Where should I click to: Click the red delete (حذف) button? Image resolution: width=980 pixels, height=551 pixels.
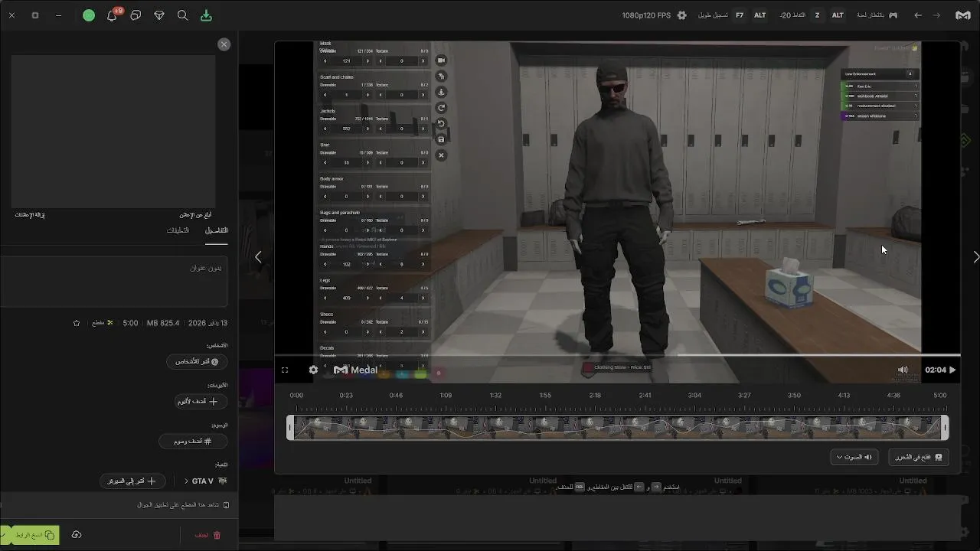coord(207,535)
